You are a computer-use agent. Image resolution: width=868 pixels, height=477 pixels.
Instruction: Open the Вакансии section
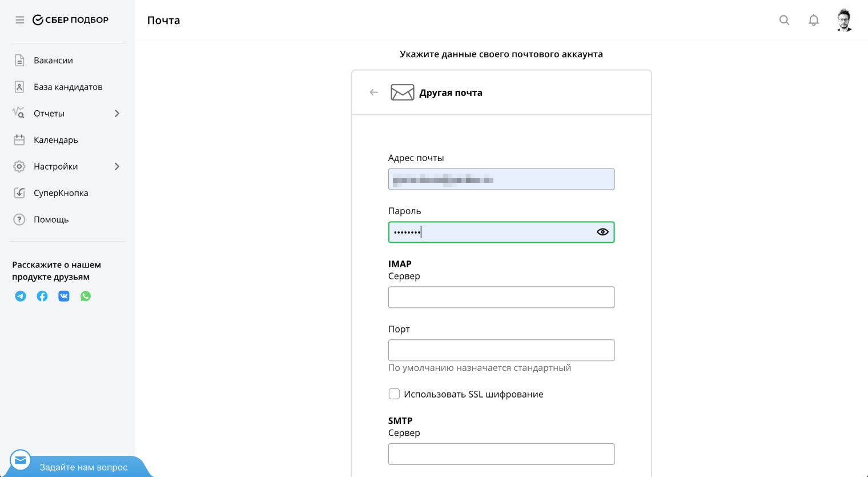(53, 60)
